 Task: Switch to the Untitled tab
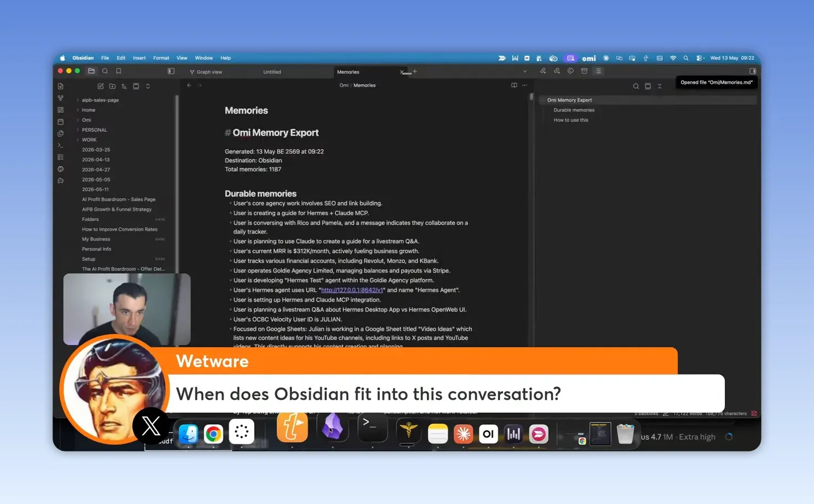(272, 72)
